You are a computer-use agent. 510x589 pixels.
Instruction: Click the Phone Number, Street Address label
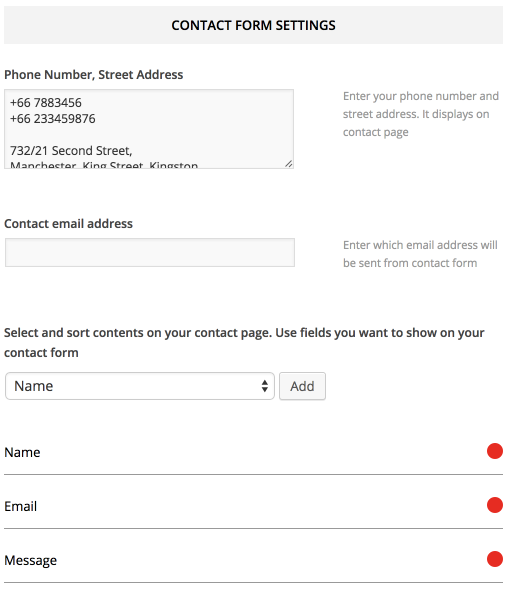tap(94, 75)
